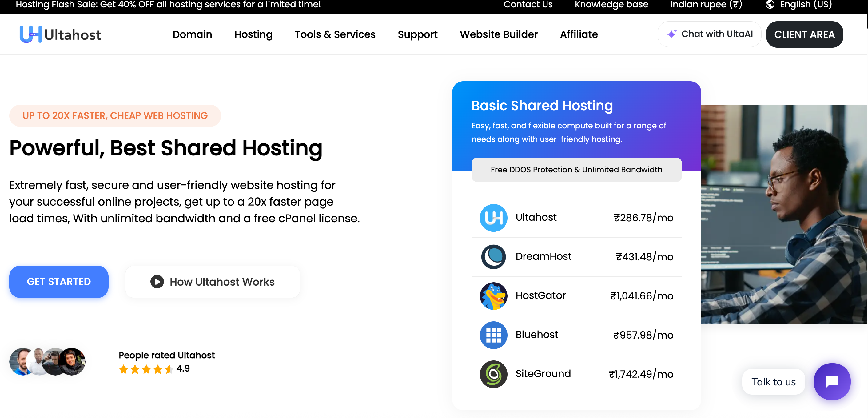The image size is (868, 418).
Task: Click the Ultahost wordmark in header
Action: 73,35
